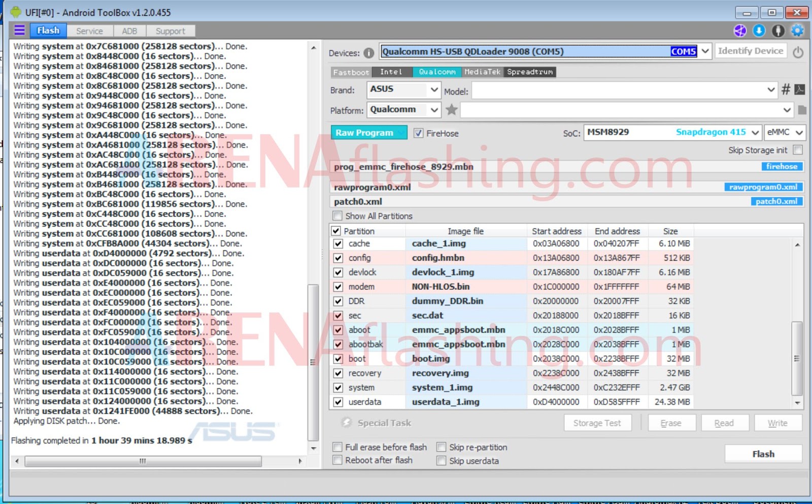Switch to the Service tab
This screenshot has height=504, width=812.
click(x=89, y=31)
